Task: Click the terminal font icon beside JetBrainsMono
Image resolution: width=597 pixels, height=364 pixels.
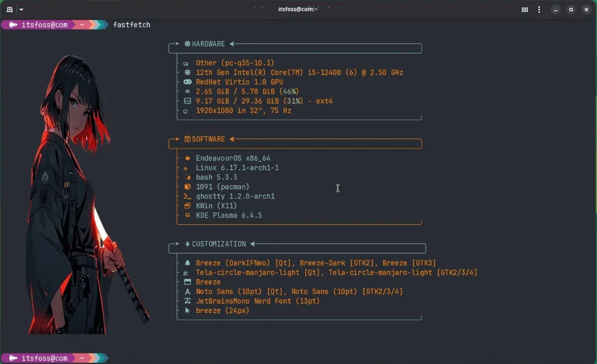Action: [187, 301]
